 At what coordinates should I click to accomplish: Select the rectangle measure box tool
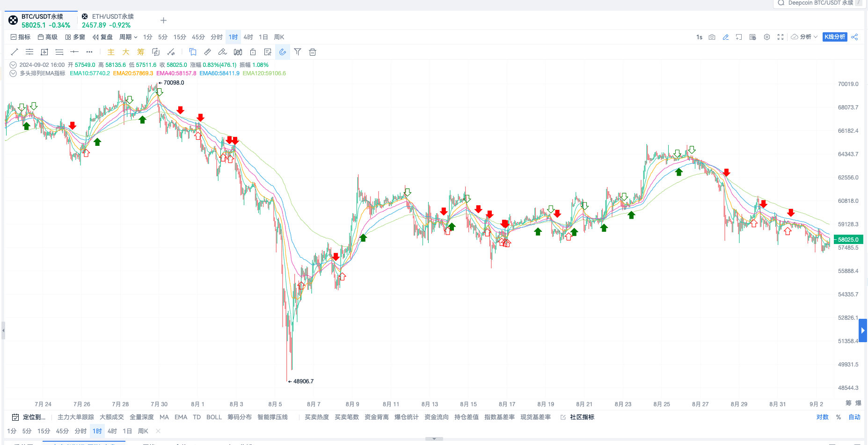[x=44, y=52]
